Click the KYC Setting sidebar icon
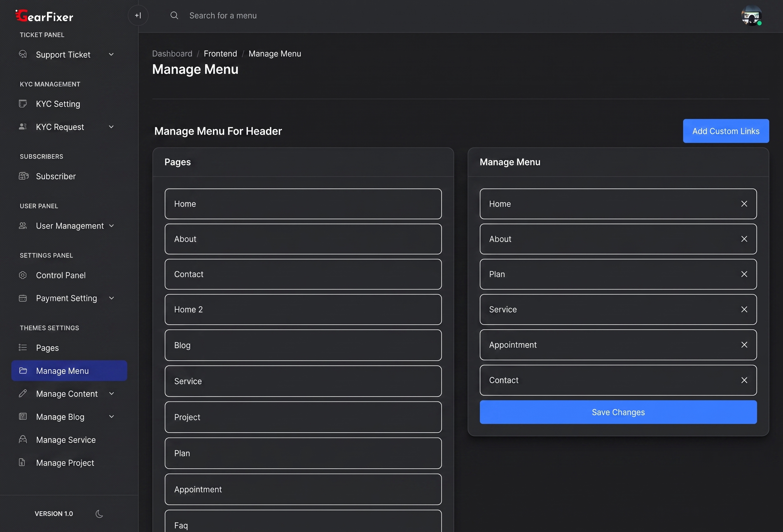This screenshot has width=783, height=532. coord(23,104)
